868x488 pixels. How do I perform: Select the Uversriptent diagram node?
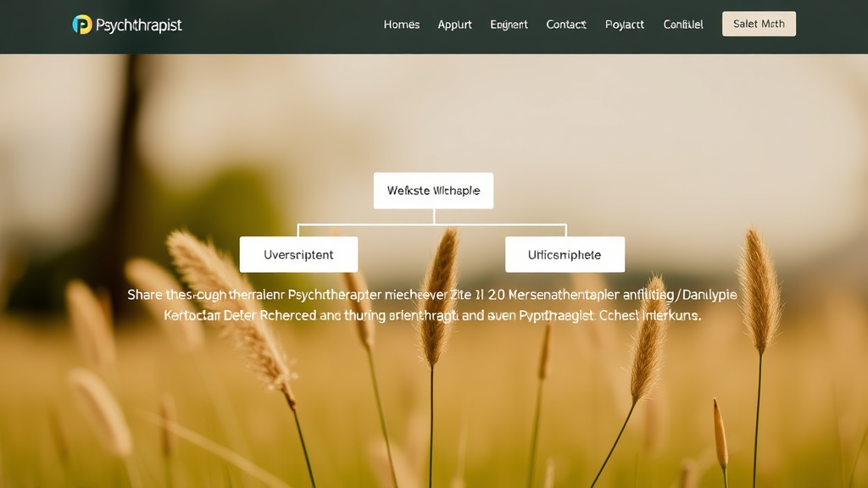298,253
